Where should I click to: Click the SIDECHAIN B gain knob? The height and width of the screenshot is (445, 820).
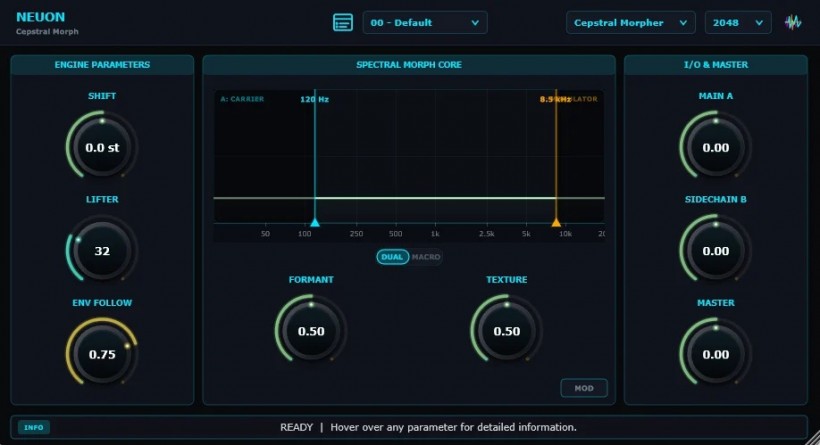click(x=715, y=251)
